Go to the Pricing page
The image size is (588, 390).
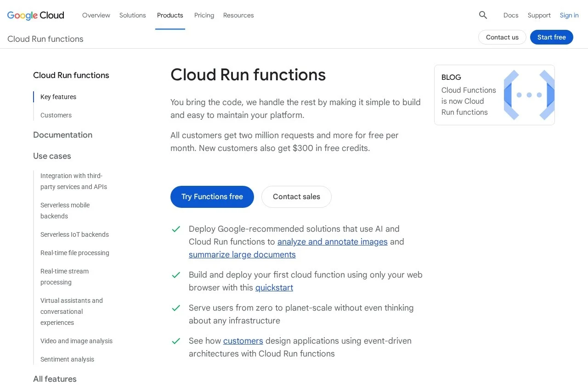click(x=204, y=15)
